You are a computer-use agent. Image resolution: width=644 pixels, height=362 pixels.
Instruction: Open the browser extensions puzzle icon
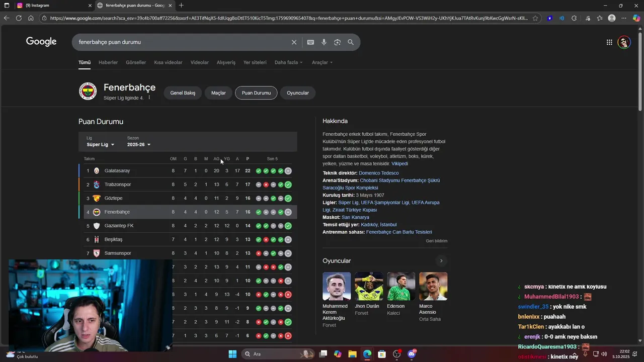coord(574,18)
